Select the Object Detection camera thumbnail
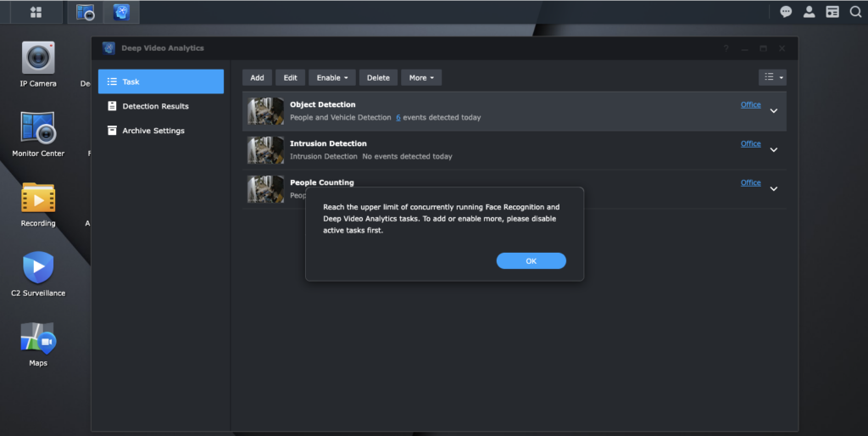Viewport: 868px width, 436px height. (x=265, y=111)
